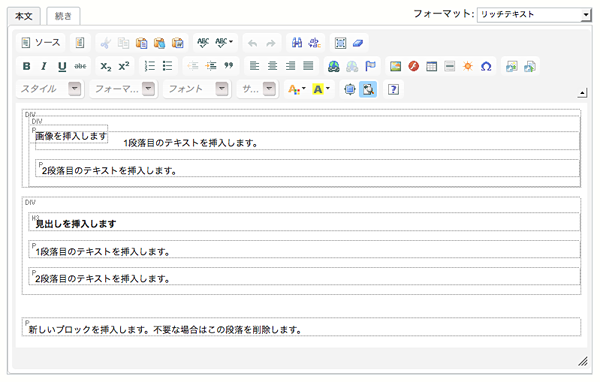
Task: Click the text 画像を挿入します
Action: pos(71,136)
